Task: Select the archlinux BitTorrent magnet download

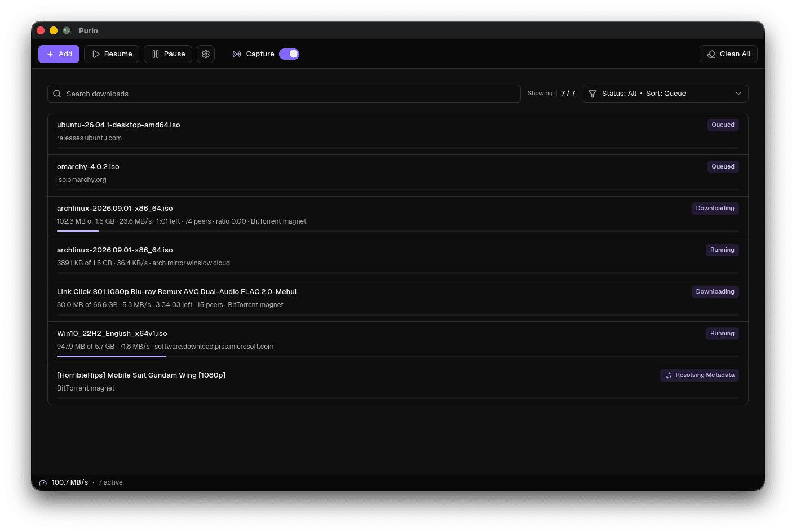Action: (x=398, y=218)
